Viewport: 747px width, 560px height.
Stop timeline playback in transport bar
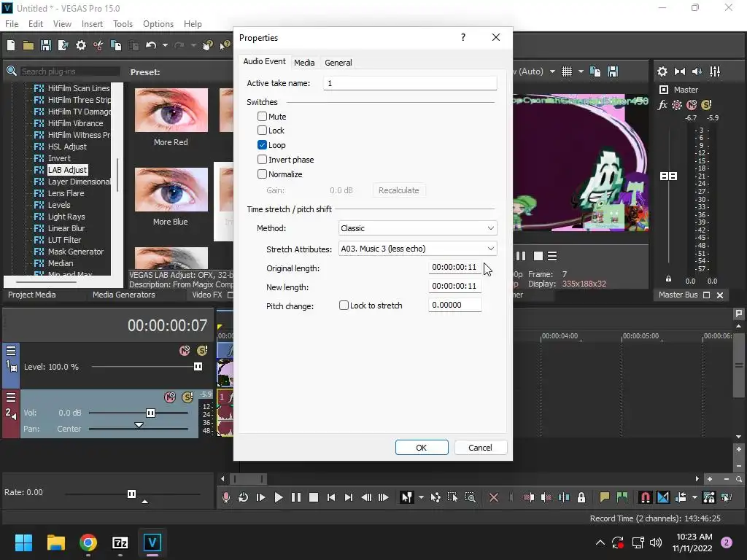coord(314,497)
